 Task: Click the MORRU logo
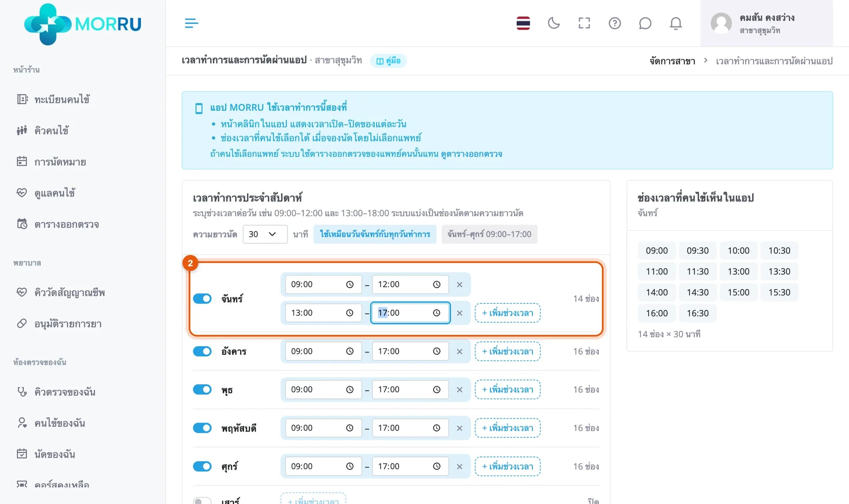pyautogui.click(x=83, y=24)
